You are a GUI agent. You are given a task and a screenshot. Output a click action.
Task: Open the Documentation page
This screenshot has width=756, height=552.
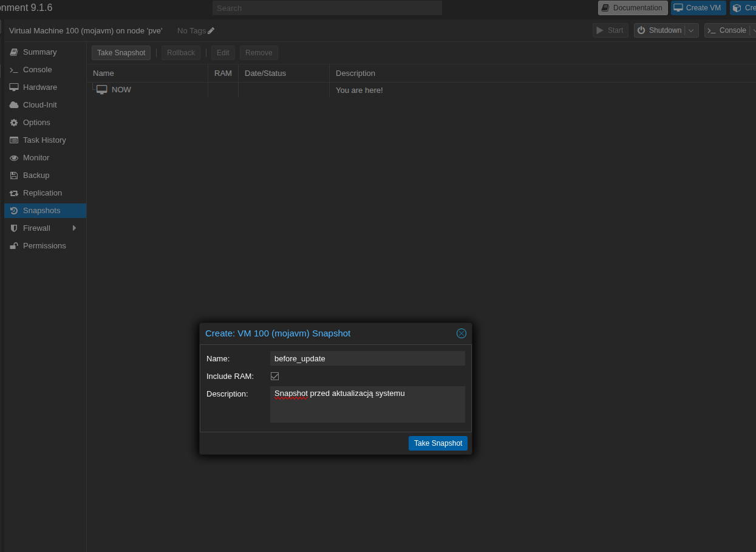(x=633, y=8)
